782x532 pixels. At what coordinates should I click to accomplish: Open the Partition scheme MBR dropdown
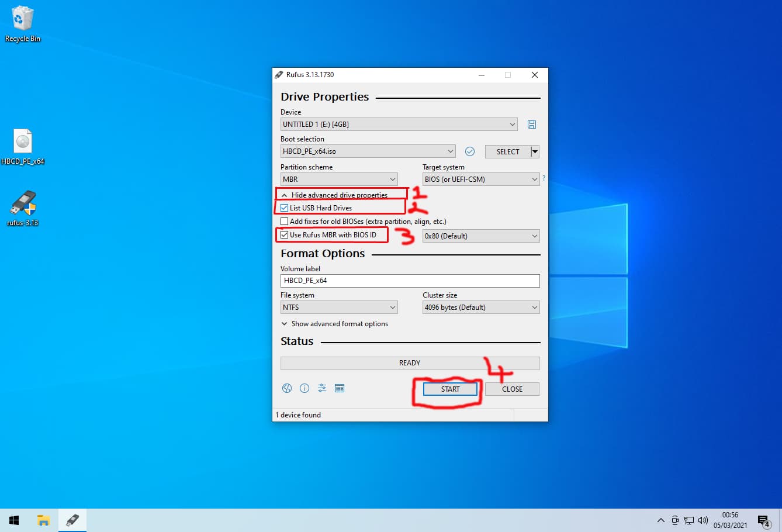339,179
